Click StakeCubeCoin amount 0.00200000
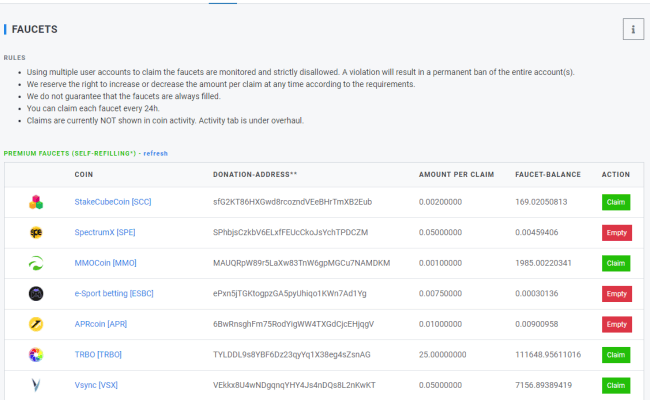Viewport: 650px width, 400px height. pyautogui.click(x=440, y=202)
